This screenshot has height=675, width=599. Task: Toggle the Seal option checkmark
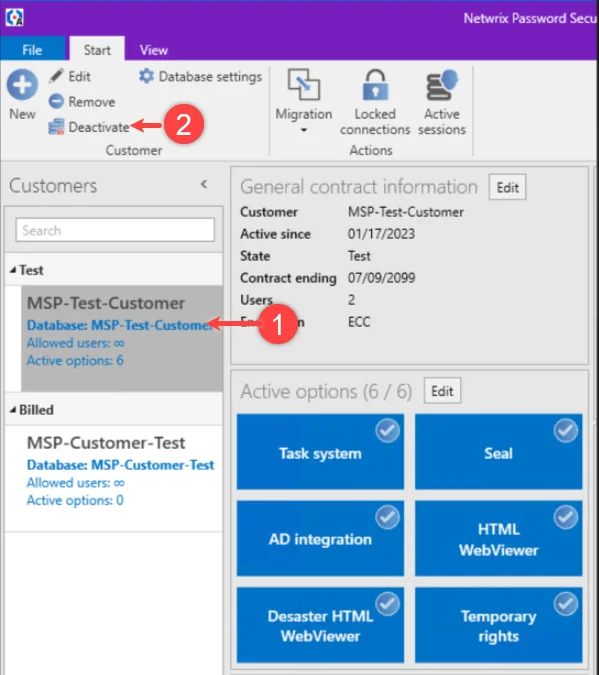566,430
